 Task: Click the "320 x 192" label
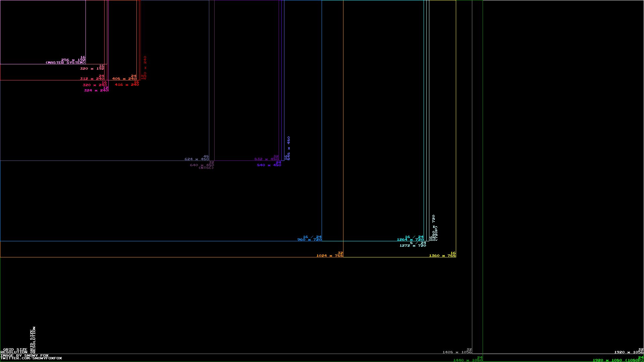click(x=92, y=69)
